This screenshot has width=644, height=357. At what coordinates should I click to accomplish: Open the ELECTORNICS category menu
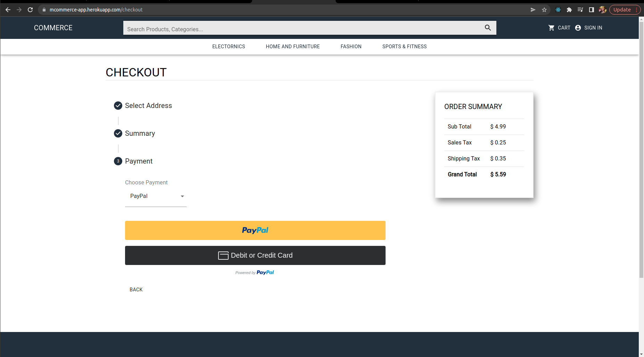point(229,47)
